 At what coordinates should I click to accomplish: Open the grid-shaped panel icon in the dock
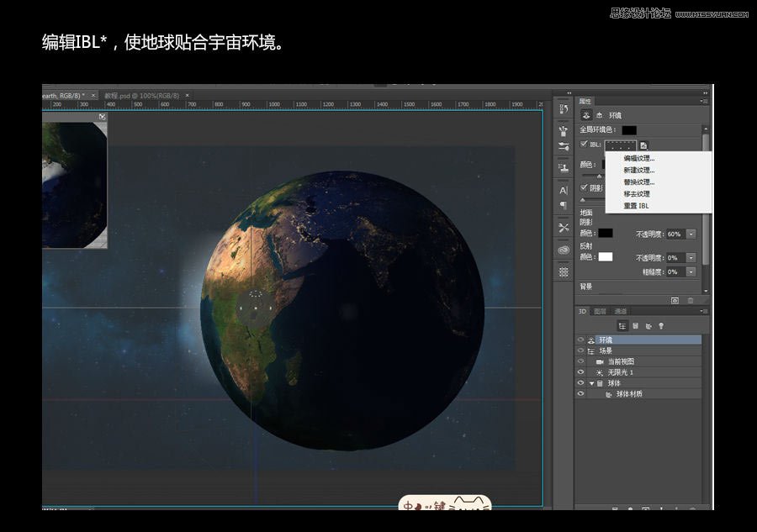click(x=564, y=272)
